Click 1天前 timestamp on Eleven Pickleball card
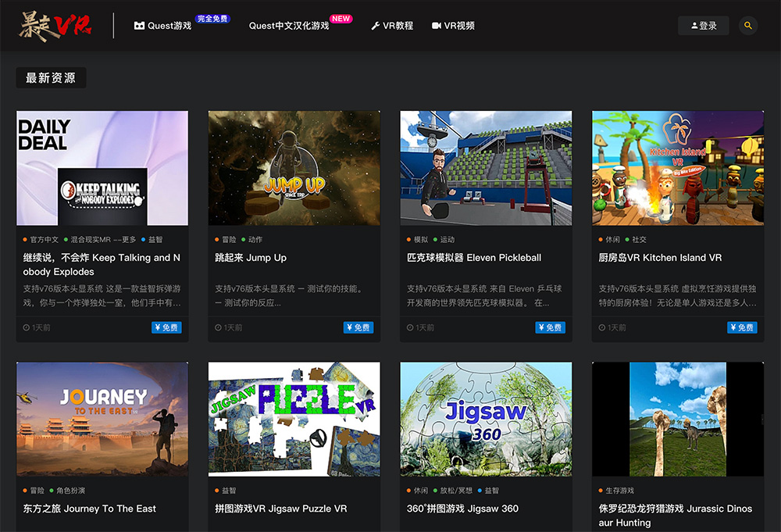 pyautogui.click(x=420, y=328)
